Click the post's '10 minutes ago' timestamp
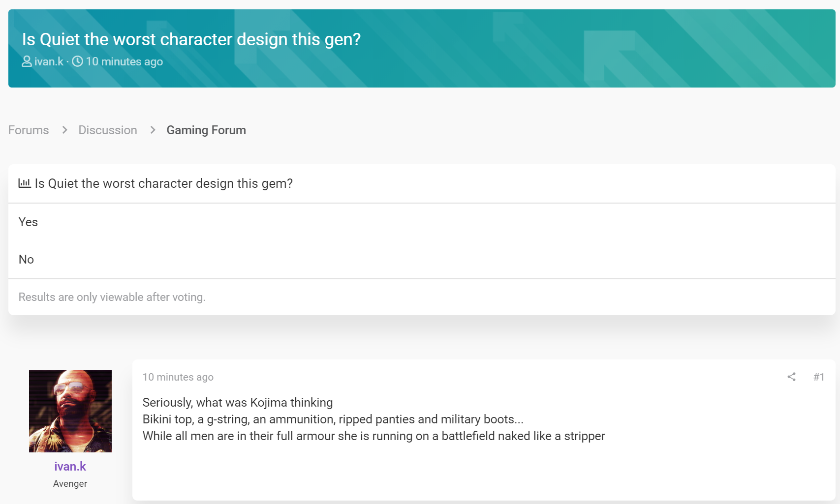Image resolution: width=840 pixels, height=504 pixels. (x=178, y=377)
